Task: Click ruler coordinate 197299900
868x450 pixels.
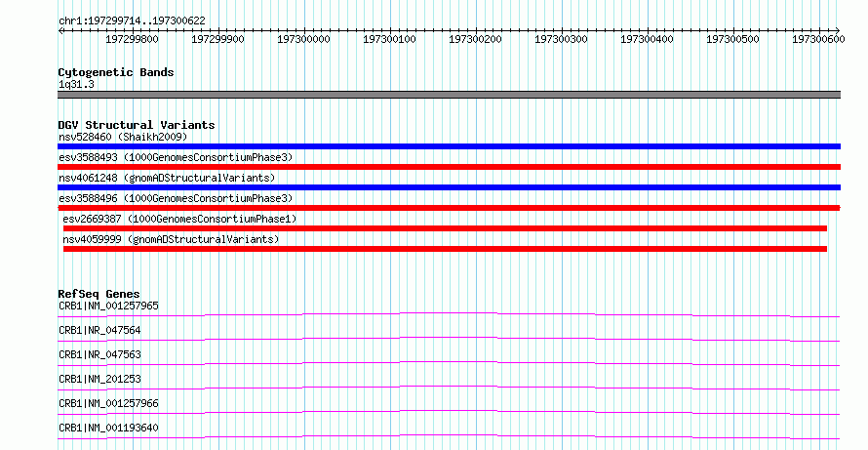Action: [217, 40]
